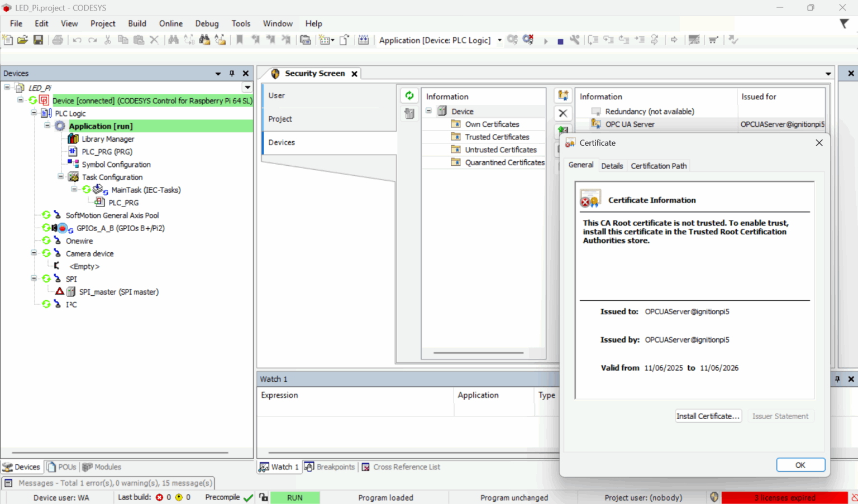Click the Save project toolbar icon
This screenshot has width=858, height=504.
pyautogui.click(x=38, y=40)
